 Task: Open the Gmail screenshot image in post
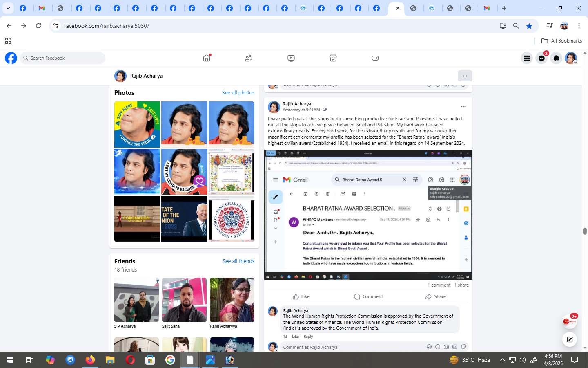click(x=368, y=215)
